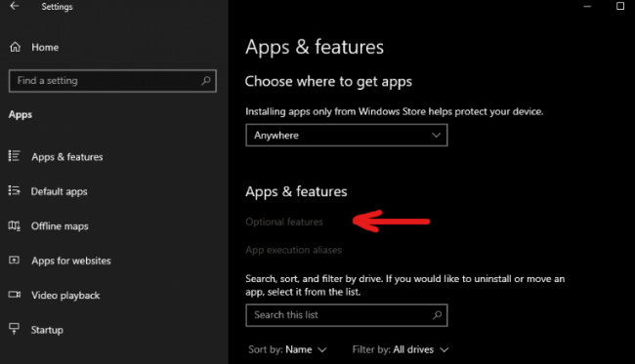Open the Offline maps map icon
Image resolution: width=635 pixels, height=364 pixels.
[15, 225]
